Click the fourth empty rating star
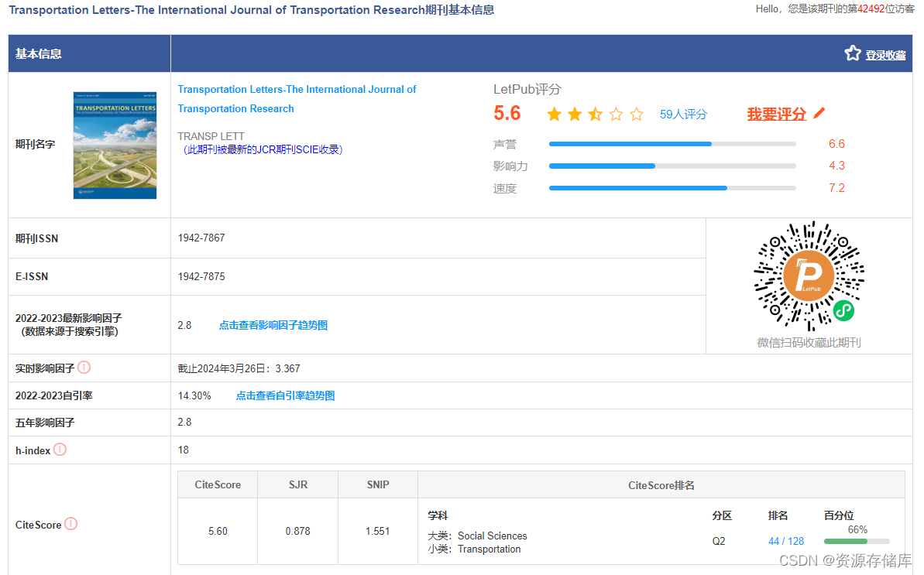 click(616, 115)
